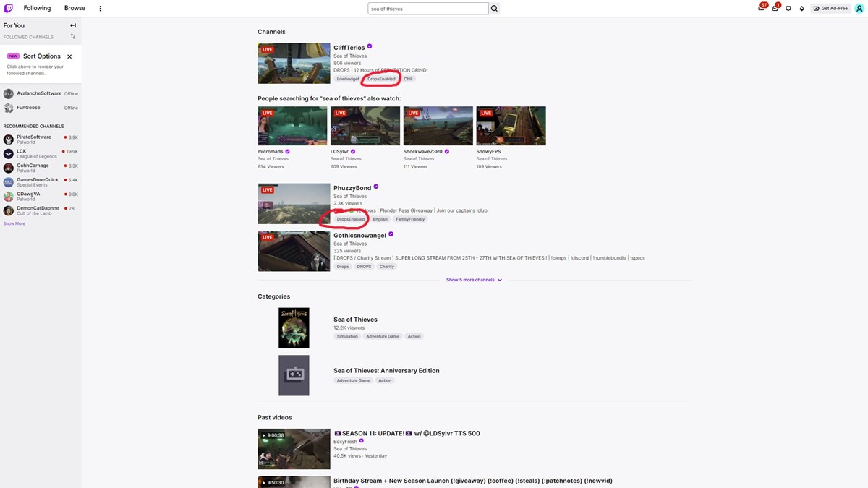Collapse the For You sidebar
Image resolution: width=868 pixels, height=488 pixels.
point(73,25)
